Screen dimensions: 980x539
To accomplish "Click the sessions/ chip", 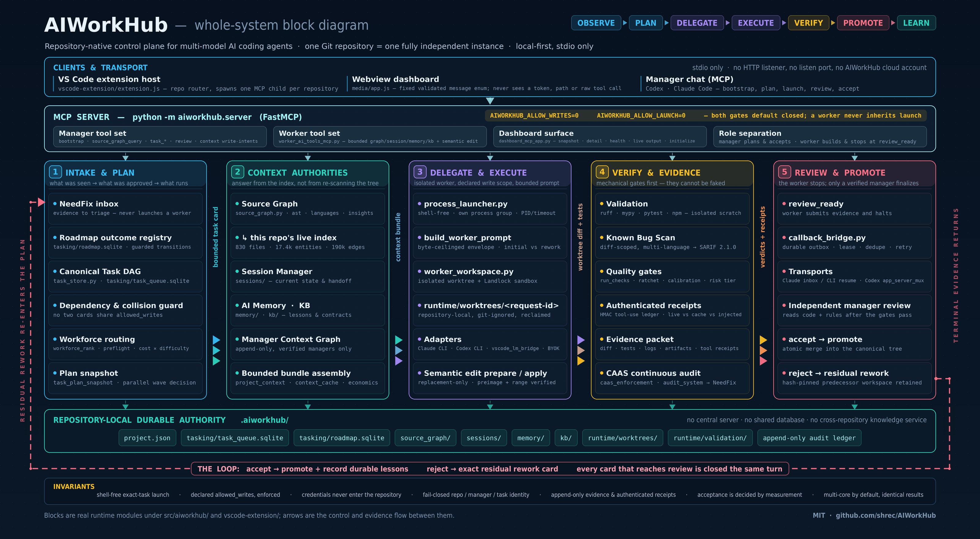I will point(484,438).
